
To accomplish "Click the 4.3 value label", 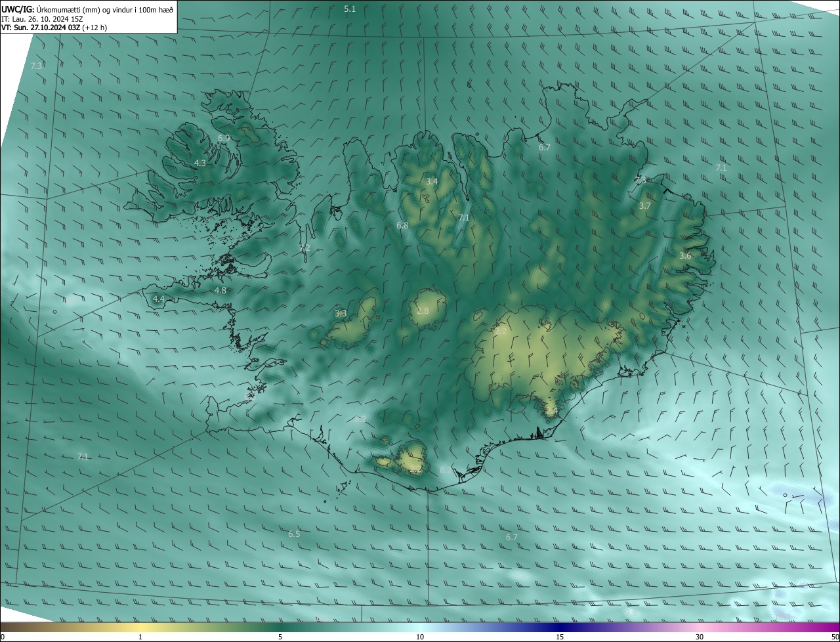I will pyautogui.click(x=200, y=163).
